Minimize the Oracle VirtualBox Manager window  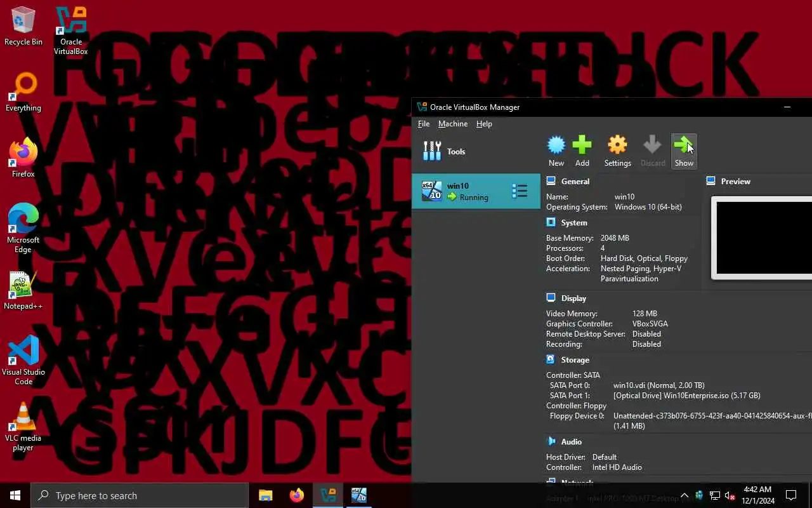click(x=787, y=107)
